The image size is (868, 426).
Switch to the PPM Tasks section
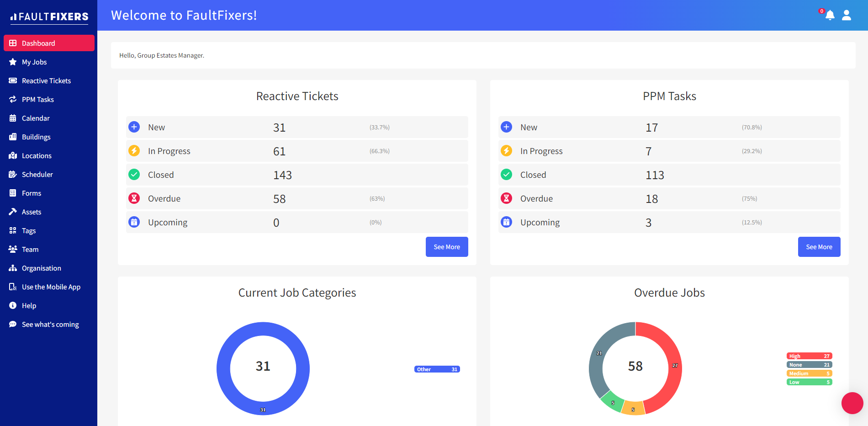point(37,99)
